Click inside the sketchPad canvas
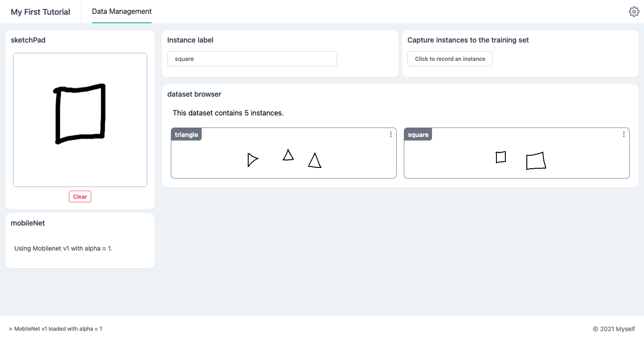This screenshot has width=644, height=341. (80, 119)
